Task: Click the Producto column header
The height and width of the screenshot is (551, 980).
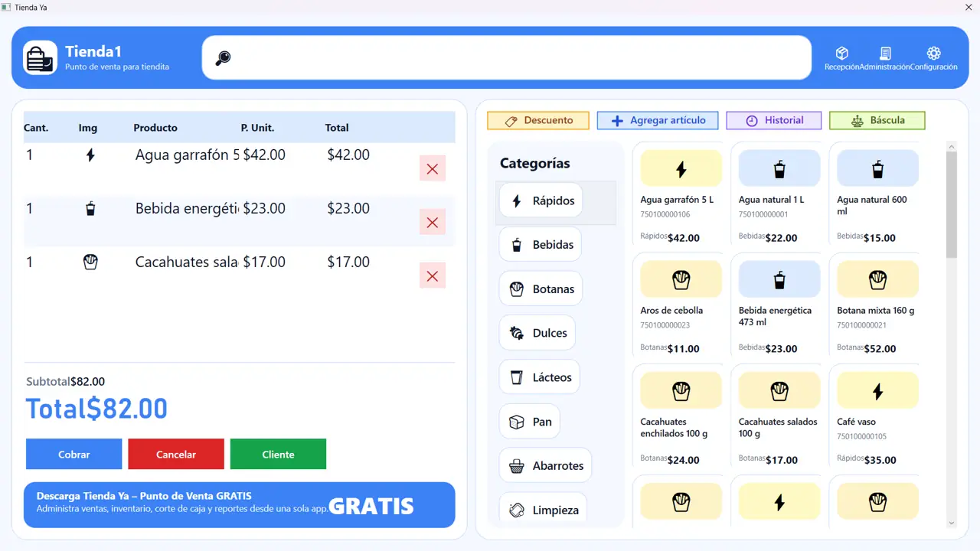Action: coord(155,128)
